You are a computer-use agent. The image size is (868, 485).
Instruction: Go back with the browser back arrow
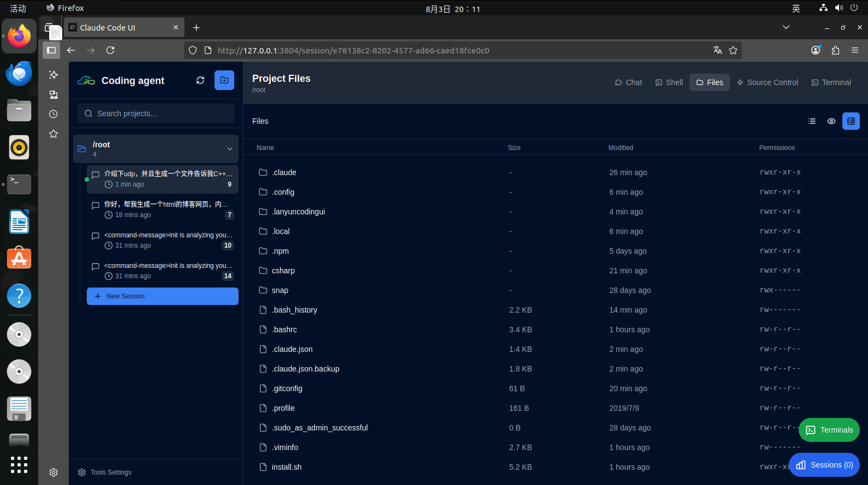tap(71, 50)
